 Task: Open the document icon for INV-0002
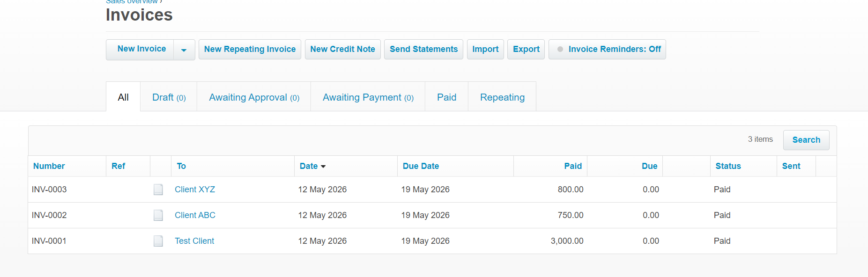tap(158, 215)
